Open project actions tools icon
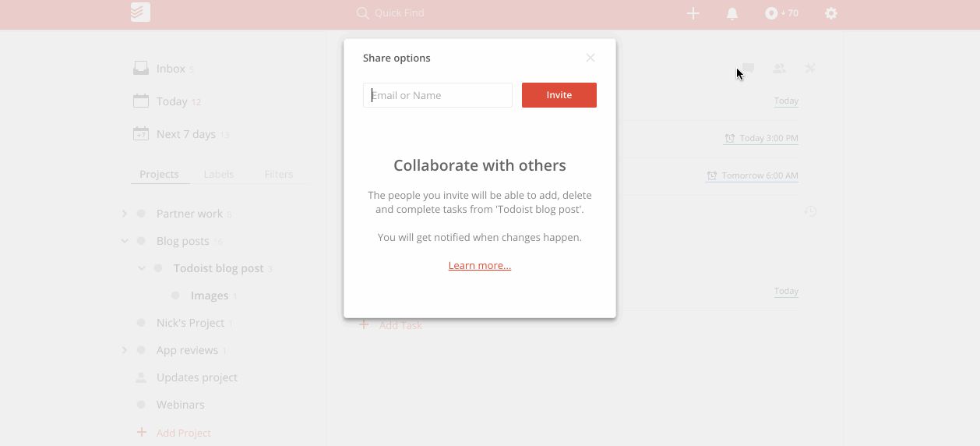Screen dimensions: 980x446 (810, 69)
